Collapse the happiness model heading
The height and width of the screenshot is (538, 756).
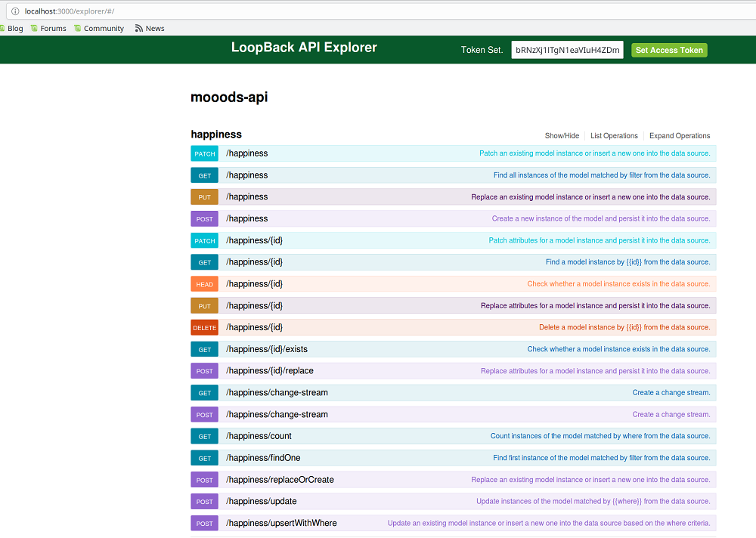point(216,134)
